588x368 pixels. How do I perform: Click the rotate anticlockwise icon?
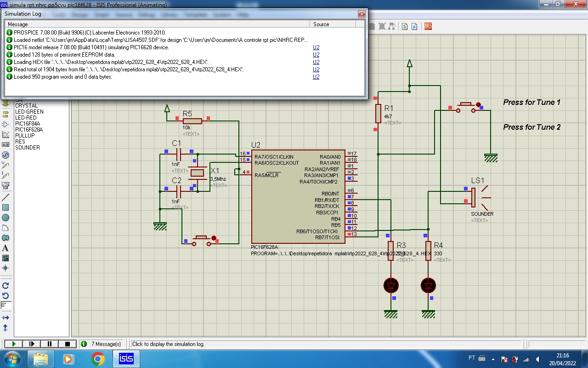(6, 296)
